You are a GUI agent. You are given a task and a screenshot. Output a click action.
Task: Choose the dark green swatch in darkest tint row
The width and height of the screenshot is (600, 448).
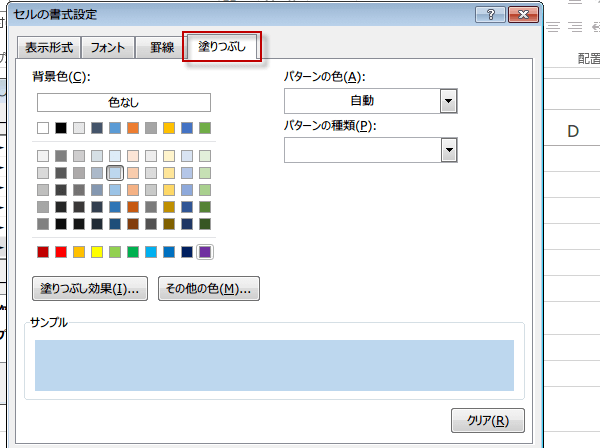pos(205,224)
